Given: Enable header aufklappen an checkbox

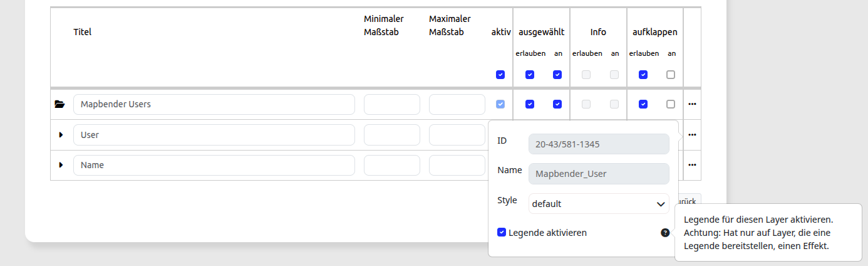Looking at the screenshot, I should click(x=671, y=75).
